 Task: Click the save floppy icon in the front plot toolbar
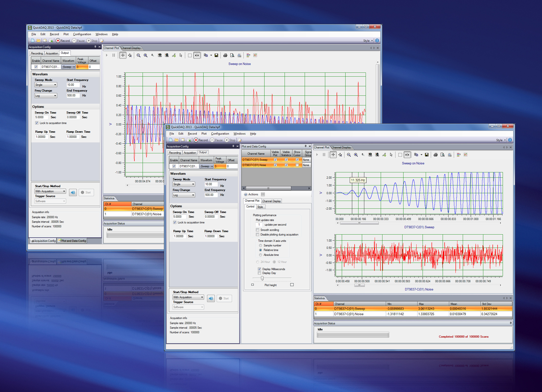[x=427, y=155]
